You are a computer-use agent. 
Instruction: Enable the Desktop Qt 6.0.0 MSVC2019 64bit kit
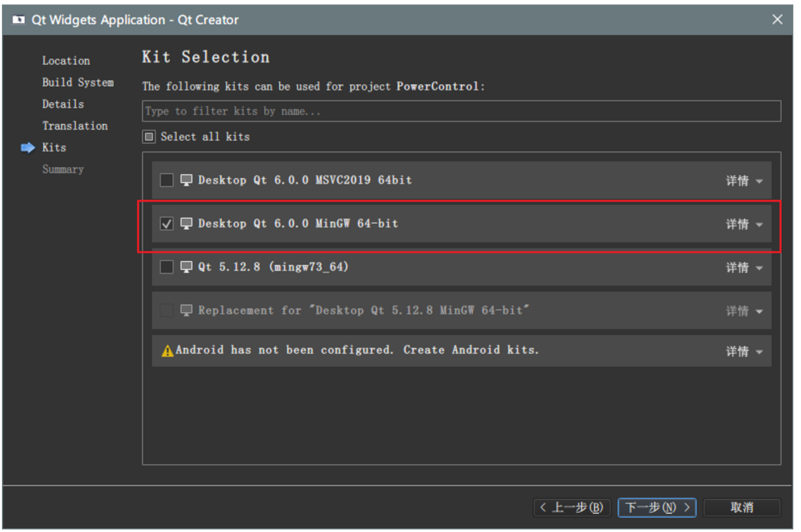167,180
